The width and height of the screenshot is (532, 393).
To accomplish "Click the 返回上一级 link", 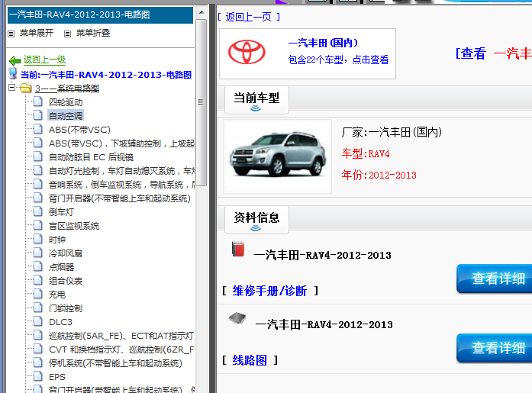I will tap(44, 60).
